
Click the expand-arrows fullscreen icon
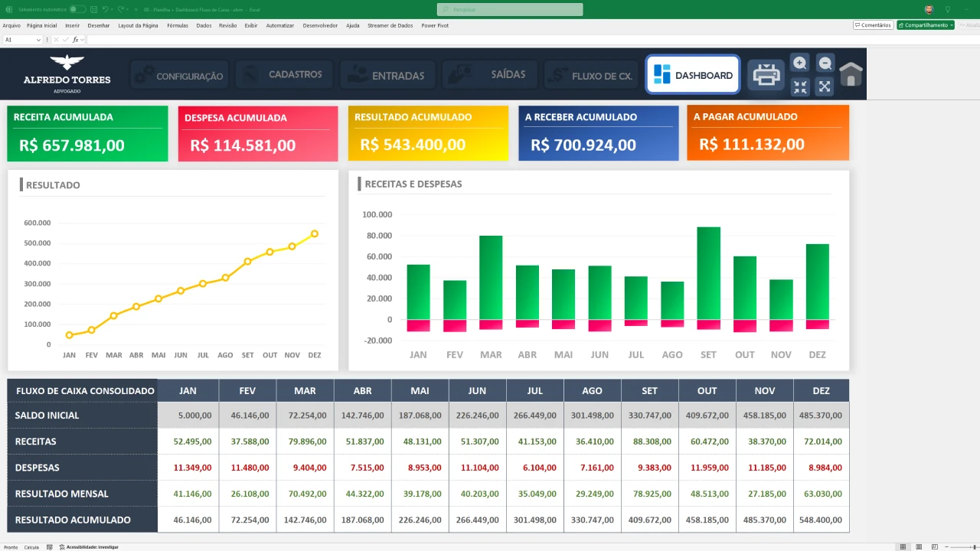pos(825,87)
